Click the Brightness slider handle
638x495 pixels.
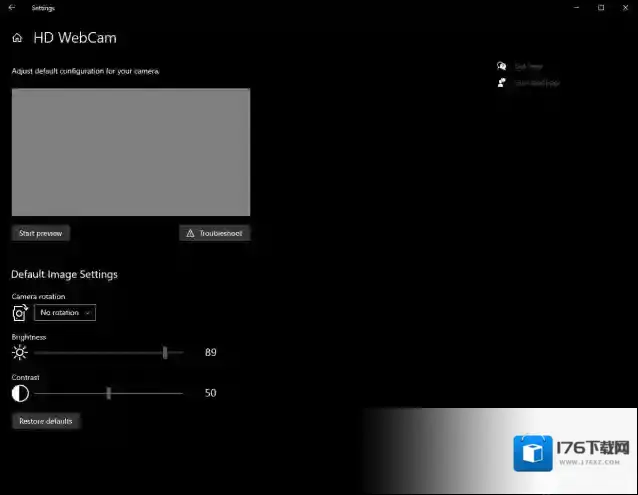pos(165,352)
